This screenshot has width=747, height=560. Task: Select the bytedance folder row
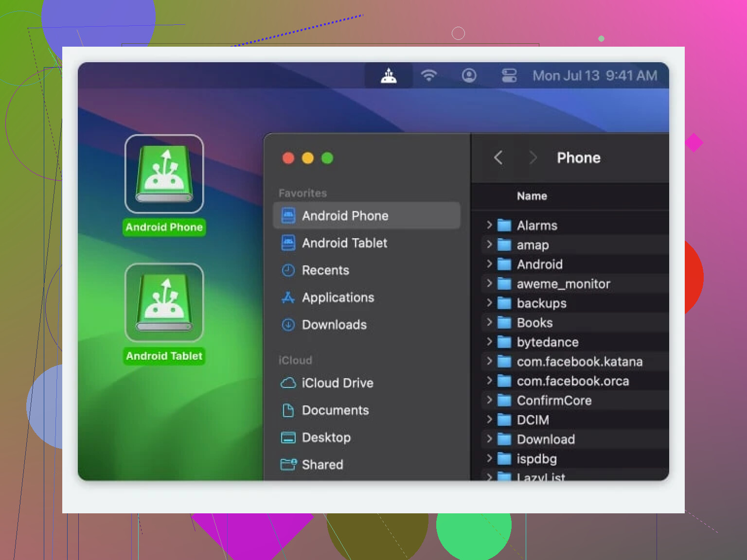(x=547, y=342)
